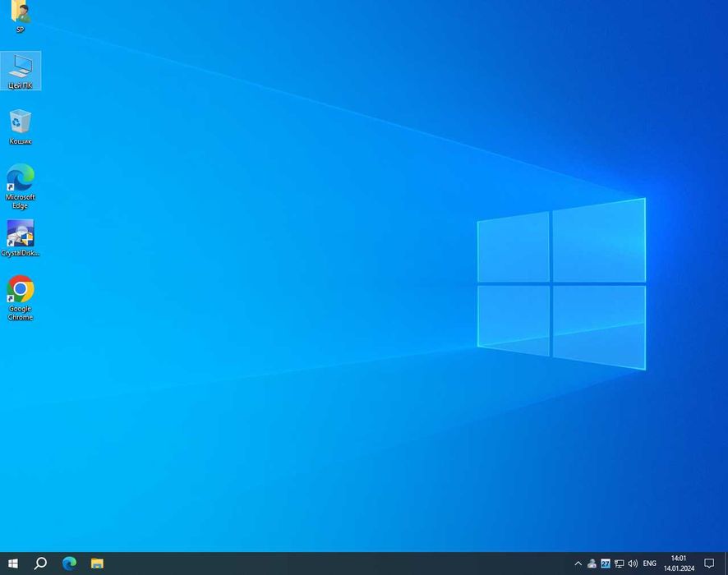Image resolution: width=728 pixels, height=575 pixels.
Task: Select the Кошик recycle bin icon
Action: [21, 126]
